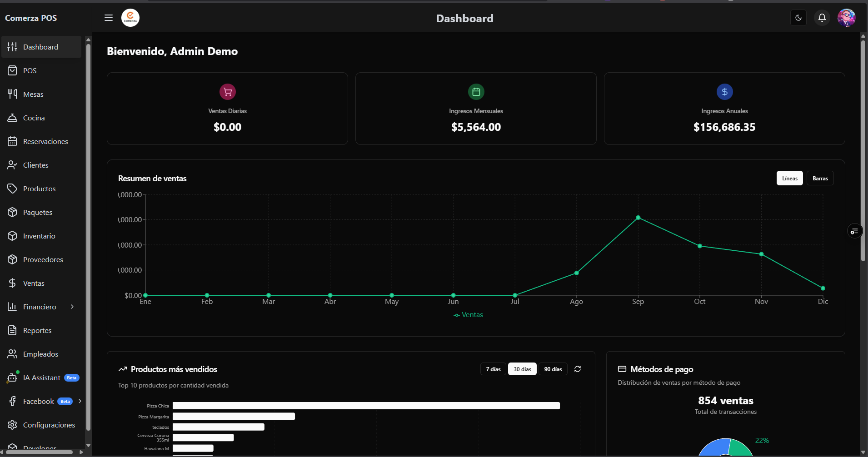Click the Dashboard sliders icon
This screenshot has height=457, width=868.
click(x=12, y=47)
